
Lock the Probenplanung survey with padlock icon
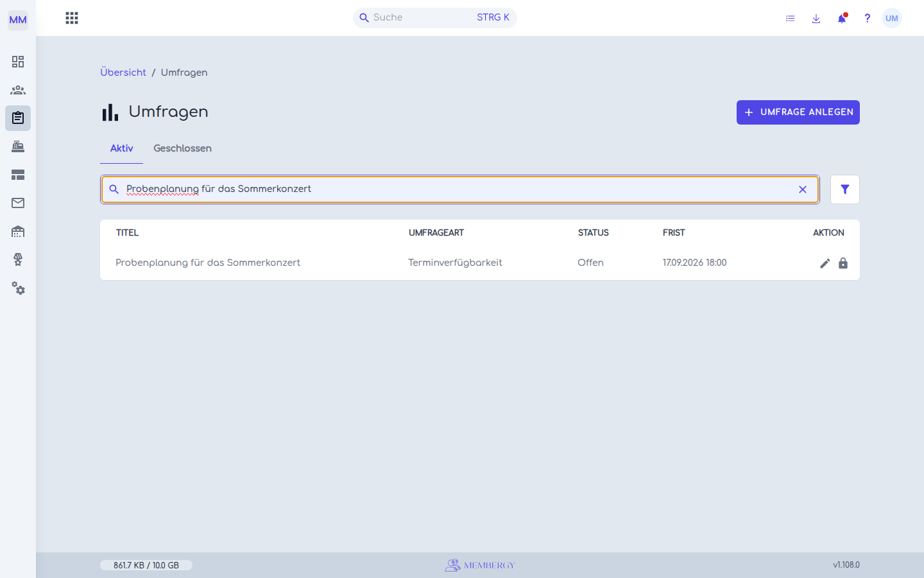click(x=843, y=263)
